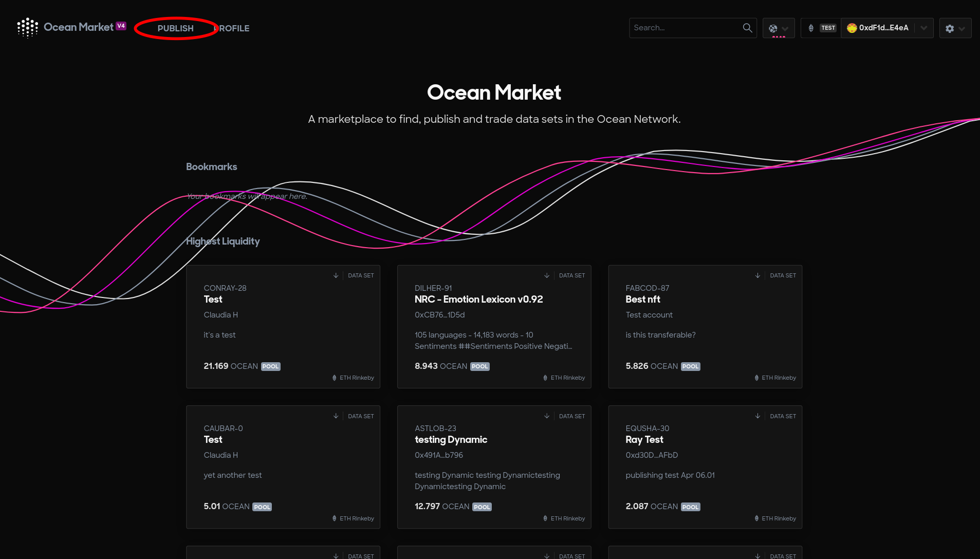
Task: Click ETH Rinkeby icon on CAUBAR-0 card
Action: pos(335,518)
